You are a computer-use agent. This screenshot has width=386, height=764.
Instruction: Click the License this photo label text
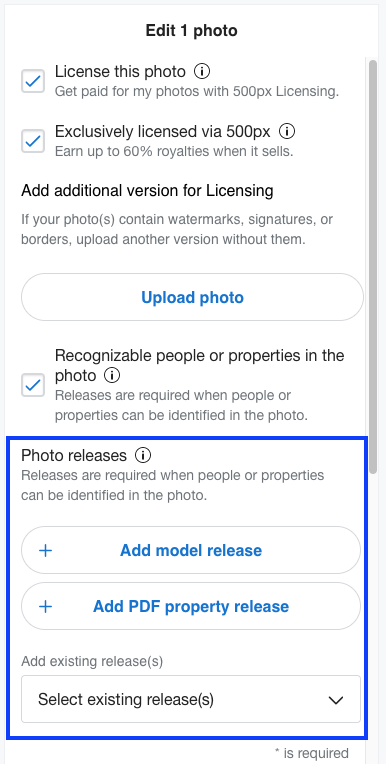120,72
